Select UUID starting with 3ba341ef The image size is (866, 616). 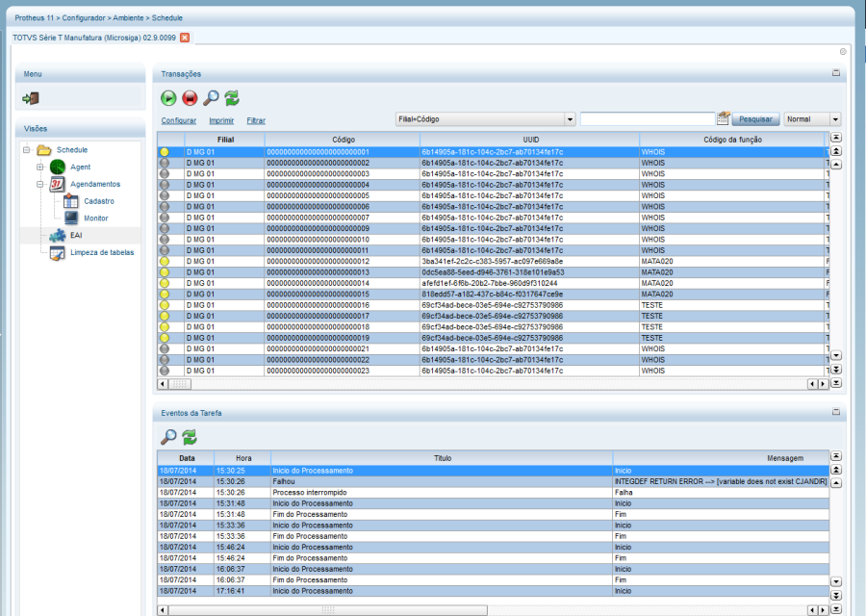(x=492, y=261)
